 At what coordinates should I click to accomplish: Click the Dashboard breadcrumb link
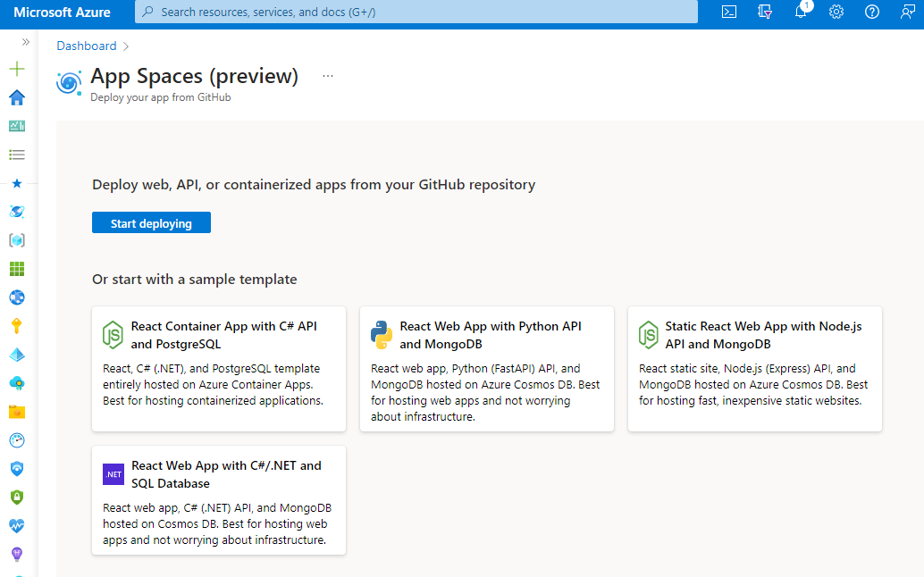87,46
